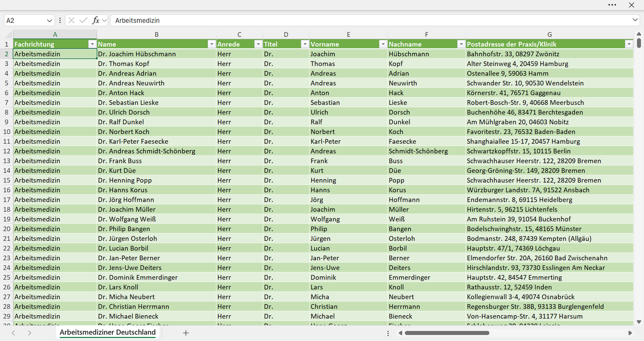The width and height of the screenshot is (644, 341).
Task: Select the row 15 header
Action: (7, 180)
